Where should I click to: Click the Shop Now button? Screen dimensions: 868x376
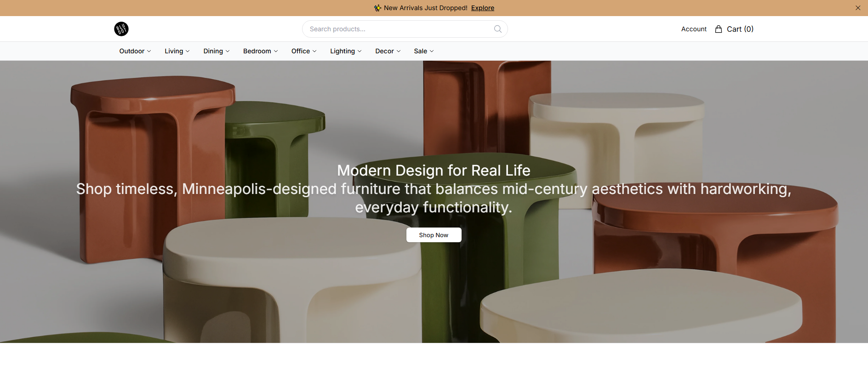coord(434,235)
